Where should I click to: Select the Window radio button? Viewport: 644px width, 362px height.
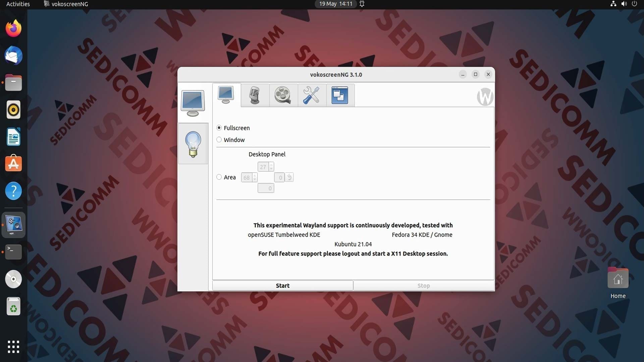(x=219, y=140)
